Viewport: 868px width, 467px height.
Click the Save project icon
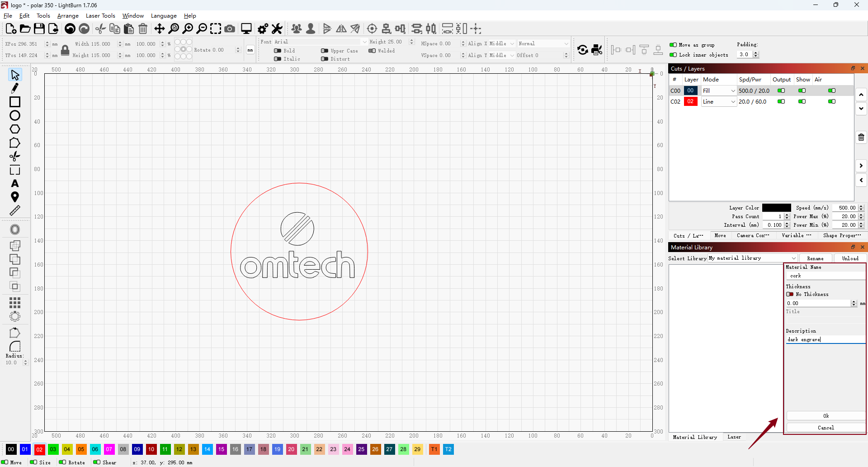pyautogui.click(x=39, y=29)
